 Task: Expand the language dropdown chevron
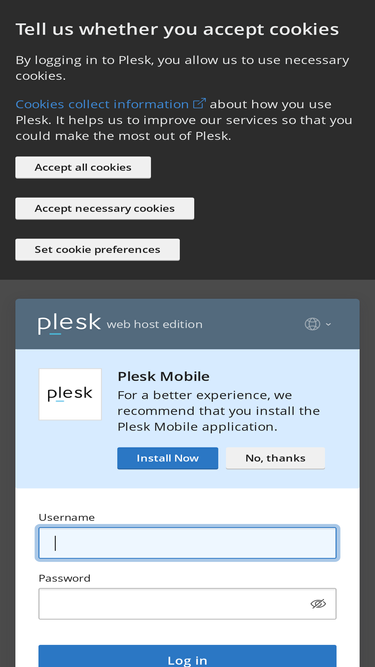pyautogui.click(x=328, y=324)
